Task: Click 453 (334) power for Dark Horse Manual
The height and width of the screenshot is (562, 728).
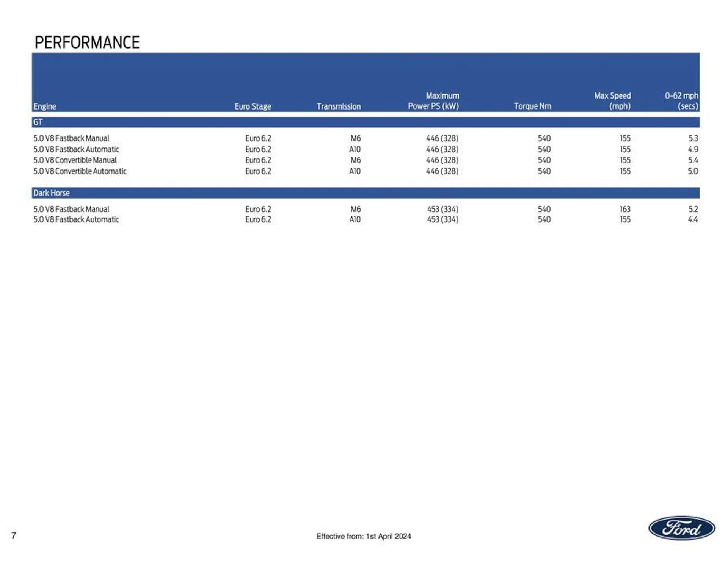Action: [x=443, y=209]
